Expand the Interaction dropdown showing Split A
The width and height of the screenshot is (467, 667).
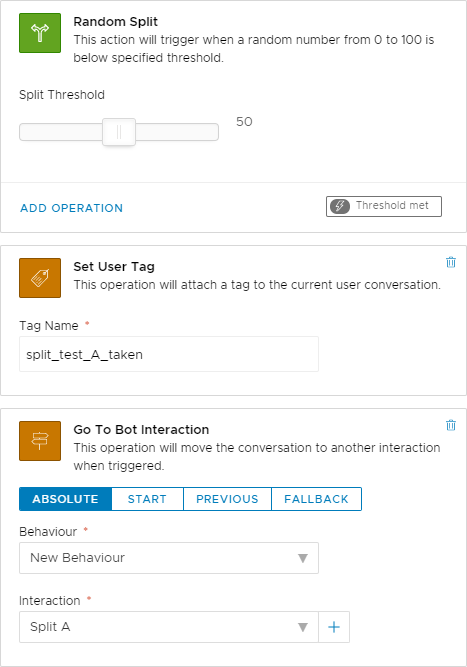[169, 627]
